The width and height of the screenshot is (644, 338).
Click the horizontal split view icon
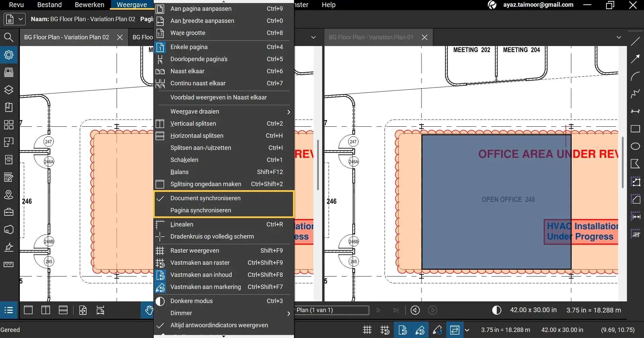(63, 310)
